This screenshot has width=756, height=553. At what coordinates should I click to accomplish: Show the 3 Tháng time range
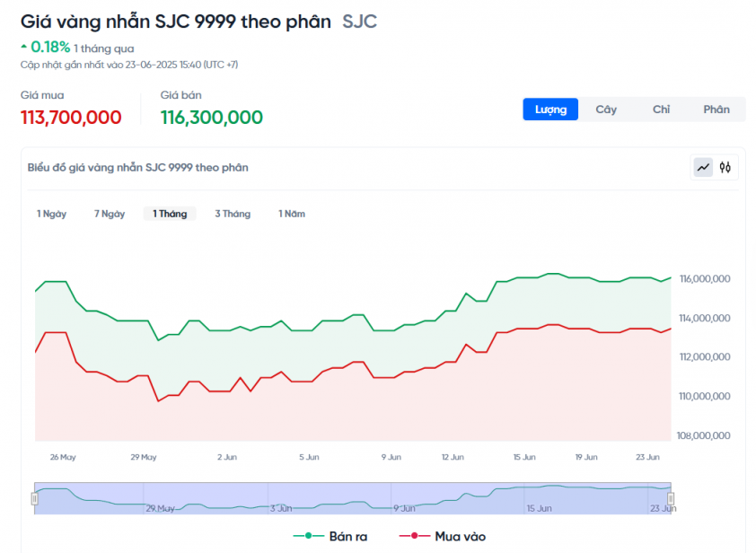(x=233, y=214)
